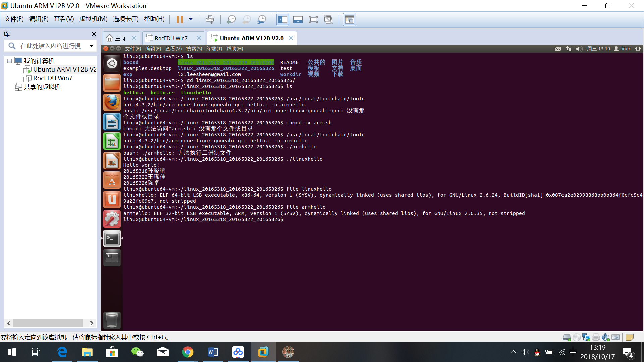Open the workspace switcher launcher icon

[x=112, y=258]
